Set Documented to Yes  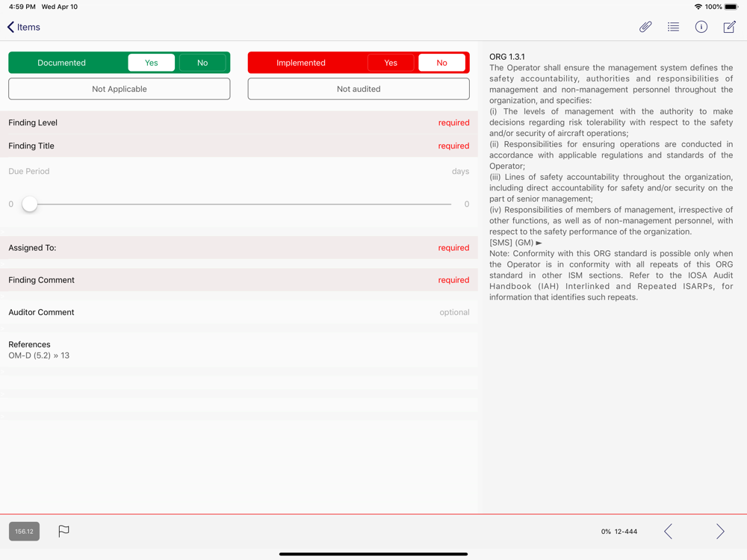(152, 63)
